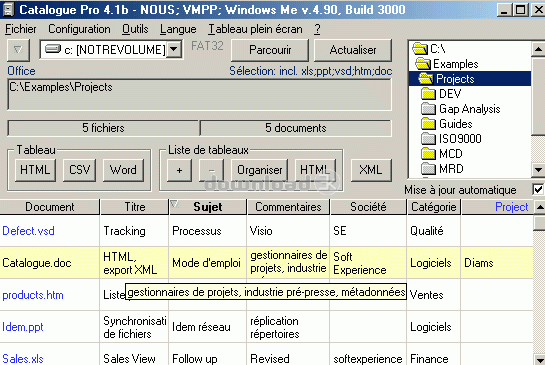Click the Catégorie column header

pos(434,207)
